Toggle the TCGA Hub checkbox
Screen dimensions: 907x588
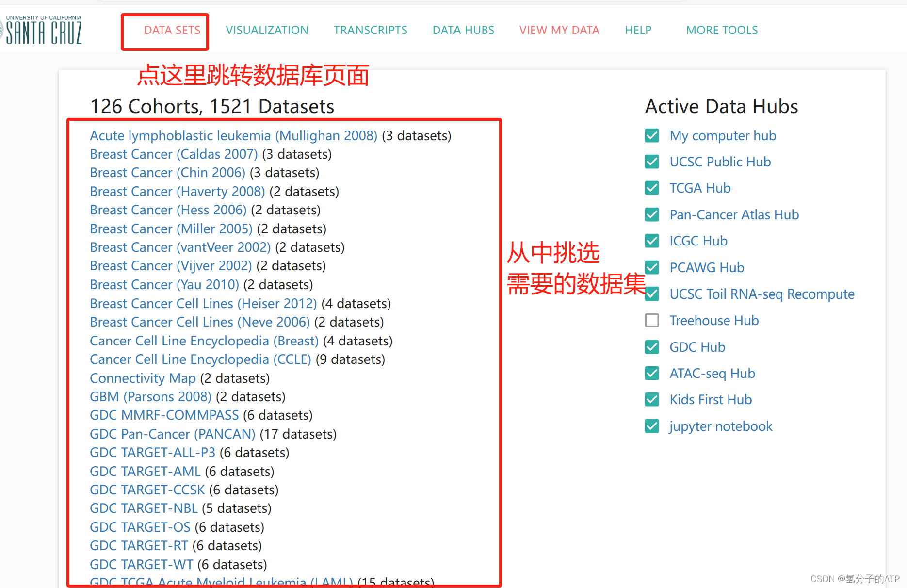[652, 188]
